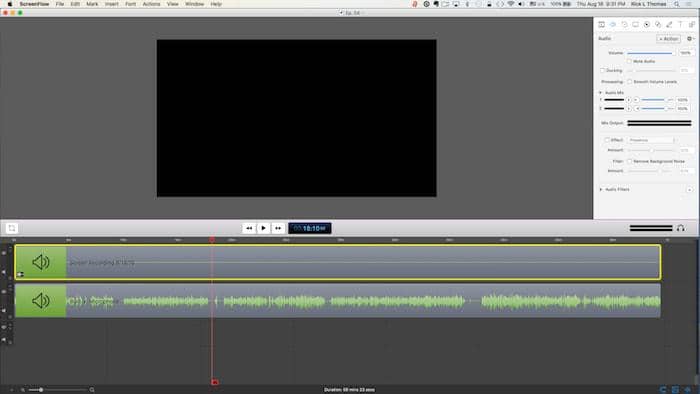Open the Window menu
This screenshot has height=394, width=700.
pyautogui.click(x=194, y=4)
